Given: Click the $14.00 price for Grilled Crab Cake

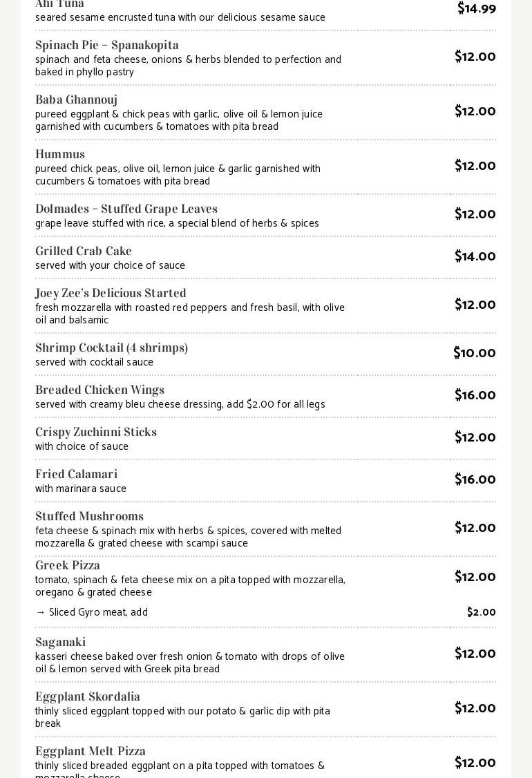Looking at the screenshot, I should click(475, 256).
